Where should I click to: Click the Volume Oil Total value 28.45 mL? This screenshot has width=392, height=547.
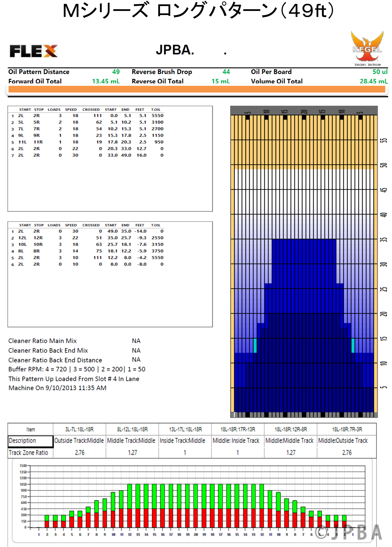pos(373,81)
